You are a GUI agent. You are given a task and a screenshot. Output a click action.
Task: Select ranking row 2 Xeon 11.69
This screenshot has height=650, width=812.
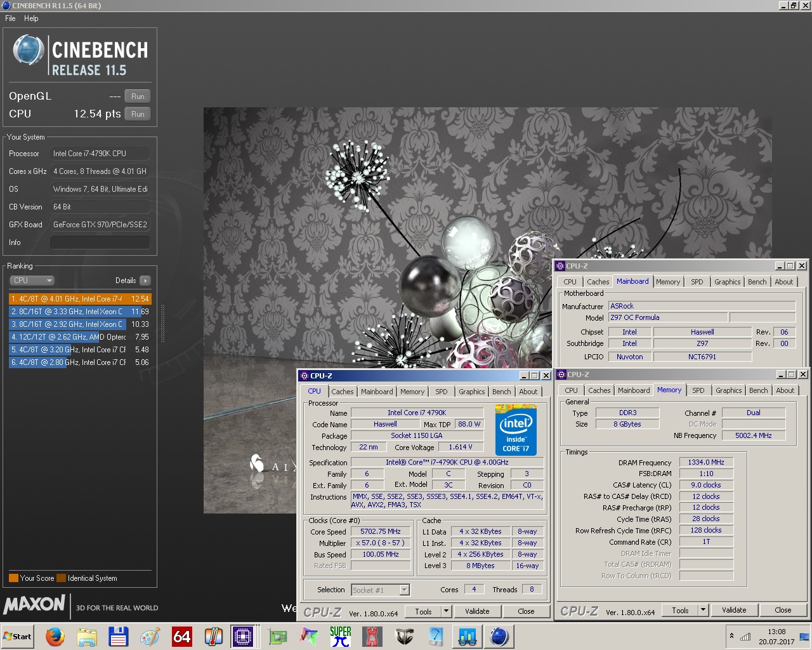(x=80, y=312)
